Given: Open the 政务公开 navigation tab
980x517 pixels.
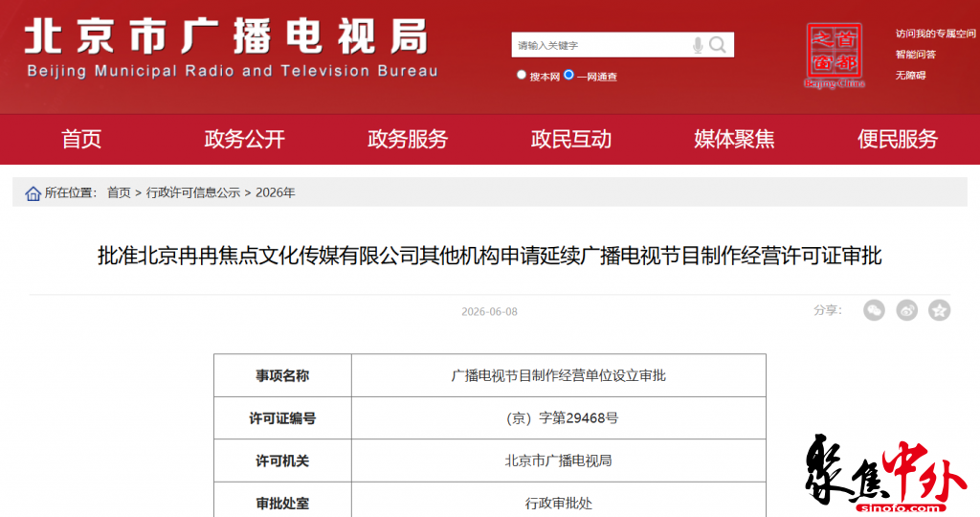Looking at the screenshot, I should point(244,140).
